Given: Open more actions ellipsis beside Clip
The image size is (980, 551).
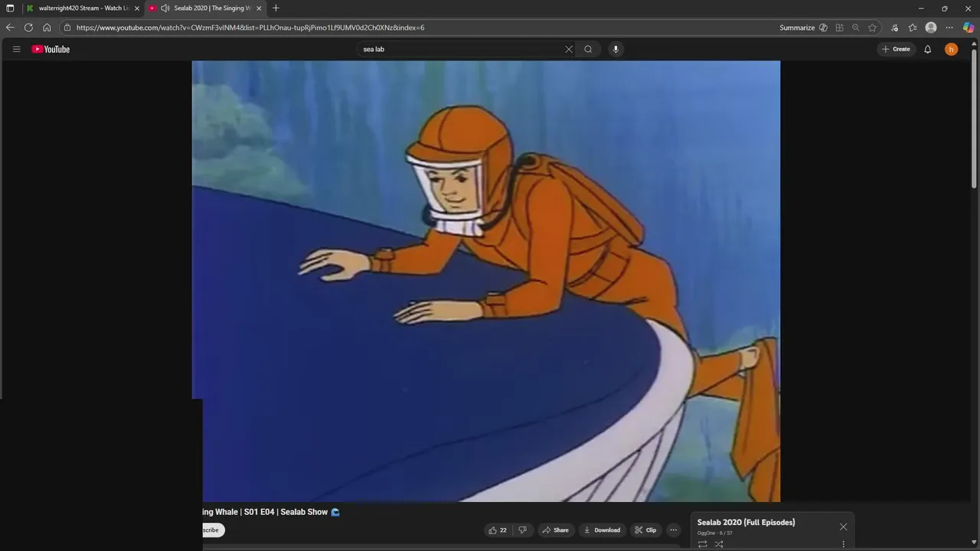Looking at the screenshot, I should pyautogui.click(x=673, y=530).
